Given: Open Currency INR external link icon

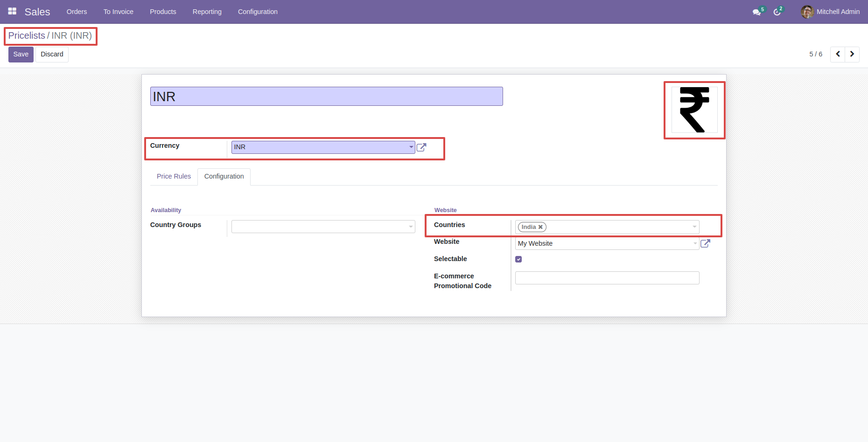Looking at the screenshot, I should tap(421, 147).
